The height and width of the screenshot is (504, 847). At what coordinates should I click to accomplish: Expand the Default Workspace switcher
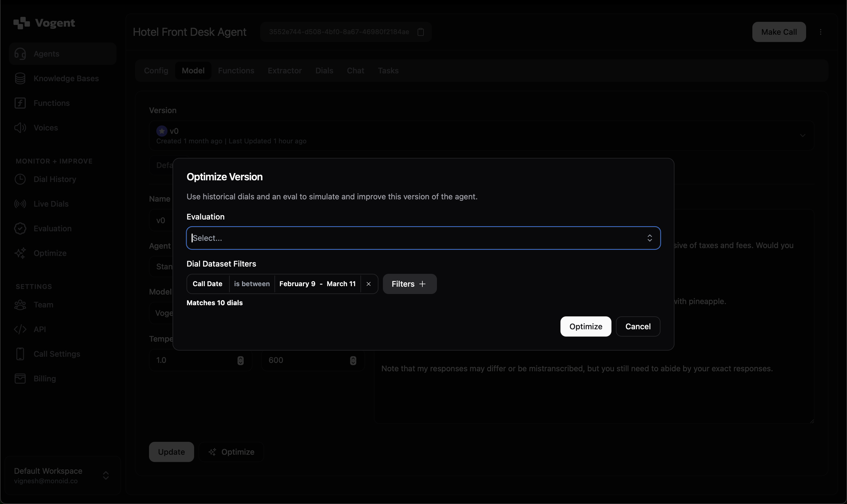tap(63, 475)
